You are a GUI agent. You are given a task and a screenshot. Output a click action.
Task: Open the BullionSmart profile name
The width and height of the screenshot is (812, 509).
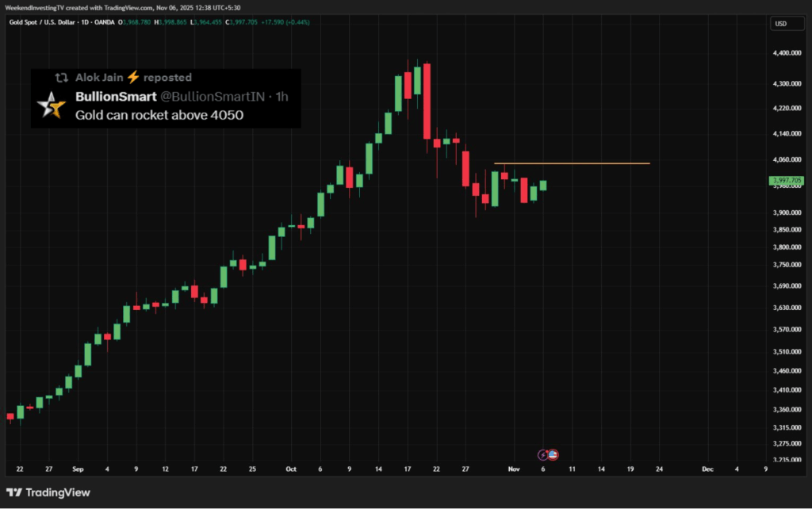115,97
